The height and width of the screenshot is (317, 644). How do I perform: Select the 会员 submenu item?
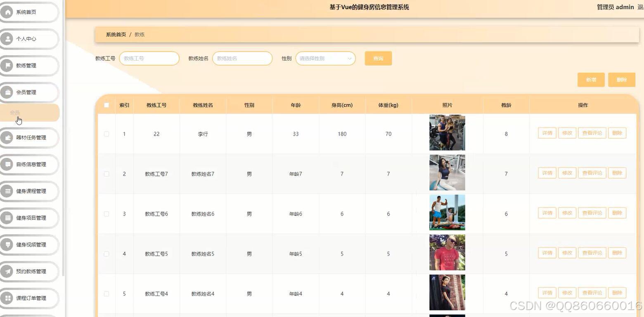[30, 113]
